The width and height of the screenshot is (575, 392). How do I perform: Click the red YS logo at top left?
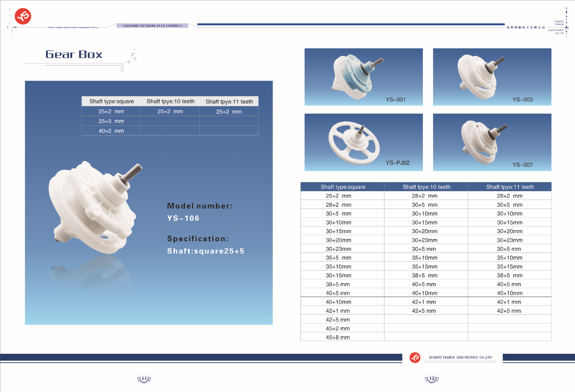(23, 16)
